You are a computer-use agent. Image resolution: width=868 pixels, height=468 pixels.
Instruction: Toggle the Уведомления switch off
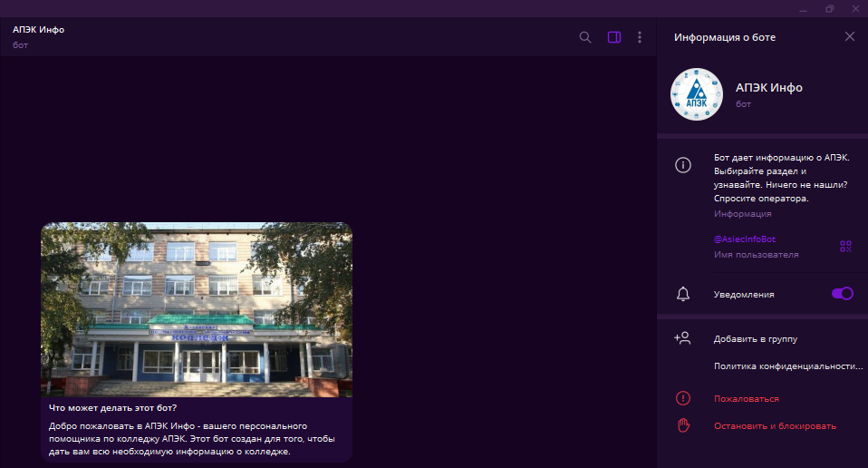[842, 294]
